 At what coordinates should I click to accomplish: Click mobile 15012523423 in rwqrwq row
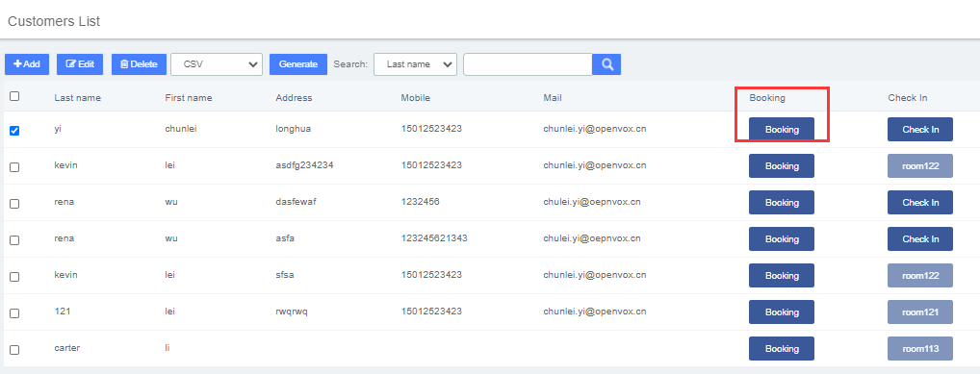[431, 312]
